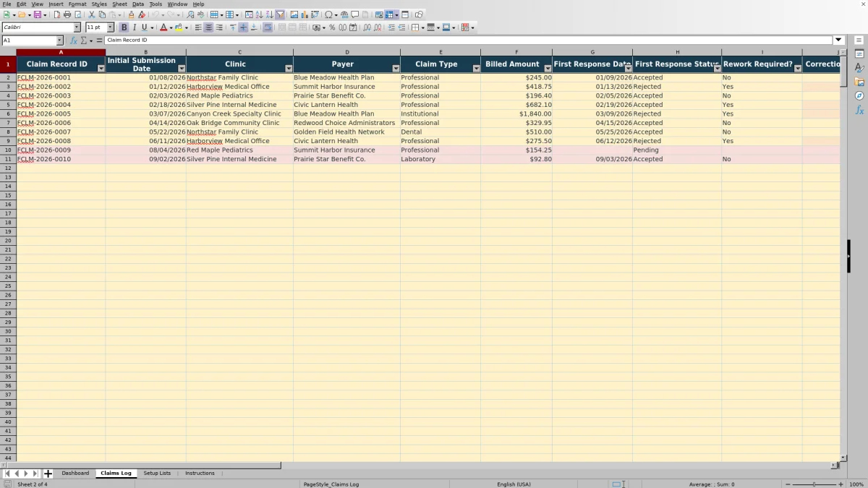Click the add new sheet plus icon
This screenshot has width=868, height=488.
tap(48, 474)
